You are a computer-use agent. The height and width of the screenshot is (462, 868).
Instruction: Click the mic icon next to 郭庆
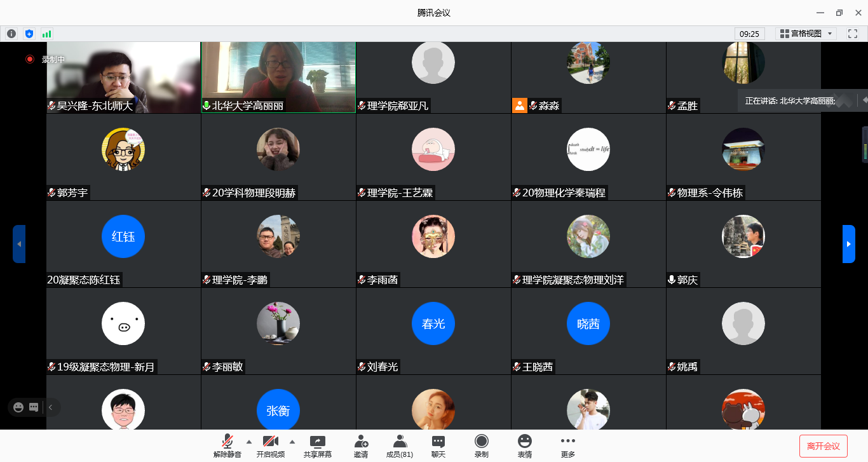click(x=672, y=280)
